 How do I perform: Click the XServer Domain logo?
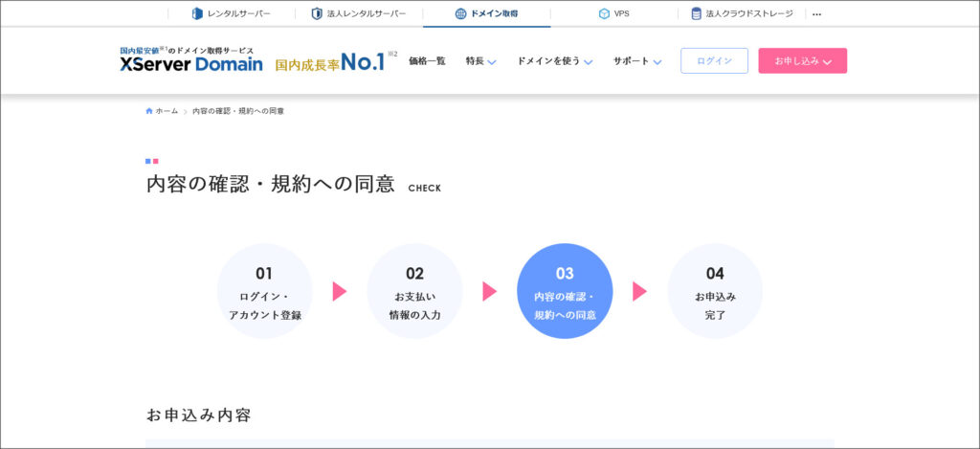coord(191,59)
